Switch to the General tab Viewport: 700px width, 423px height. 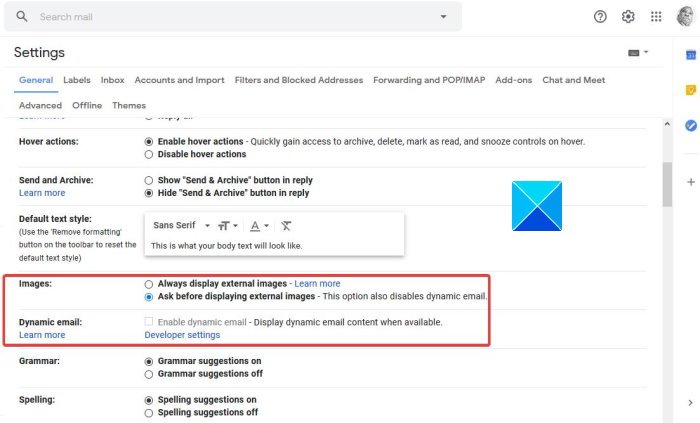pyautogui.click(x=36, y=80)
